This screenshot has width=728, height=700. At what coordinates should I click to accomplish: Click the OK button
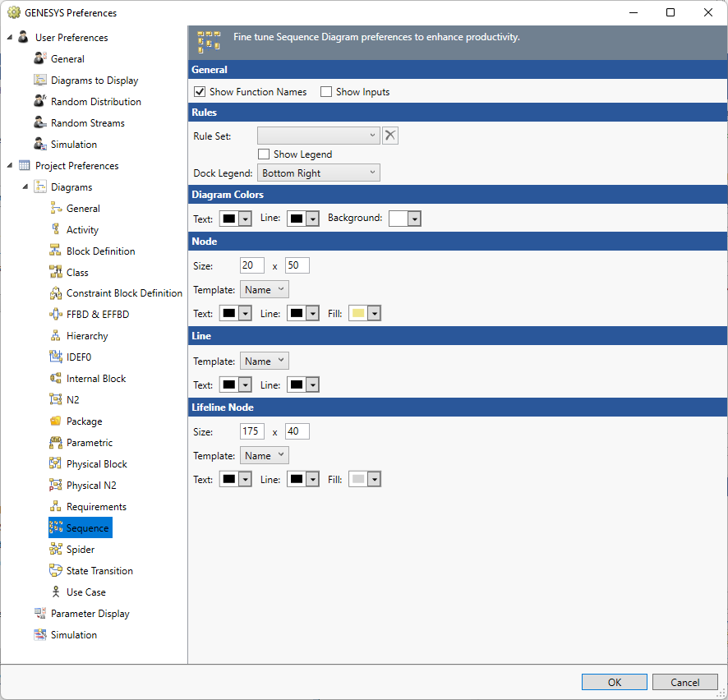pyautogui.click(x=614, y=682)
